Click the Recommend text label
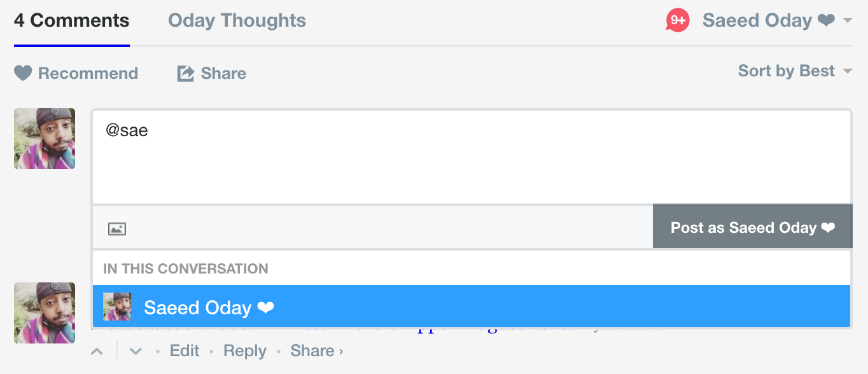This screenshot has width=868, height=374. click(88, 73)
